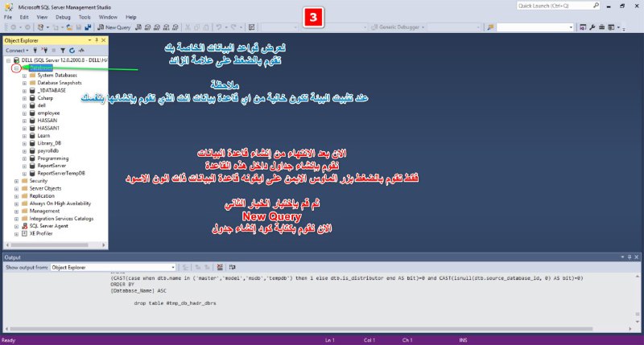Screen dimensions: 644x345
Task: Click the Open File toolbar icon
Action: [69, 27]
